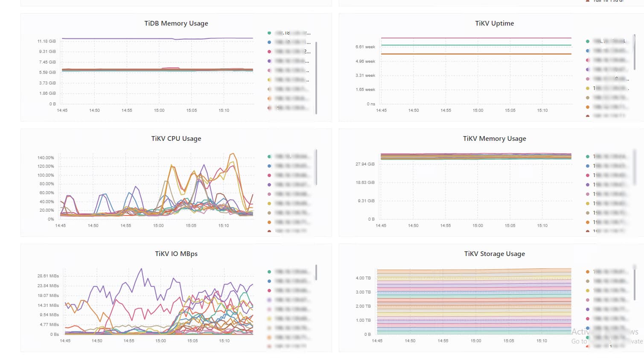
Task: Click the purple legend dot in TiKV IO MBps
Action: click(269, 300)
